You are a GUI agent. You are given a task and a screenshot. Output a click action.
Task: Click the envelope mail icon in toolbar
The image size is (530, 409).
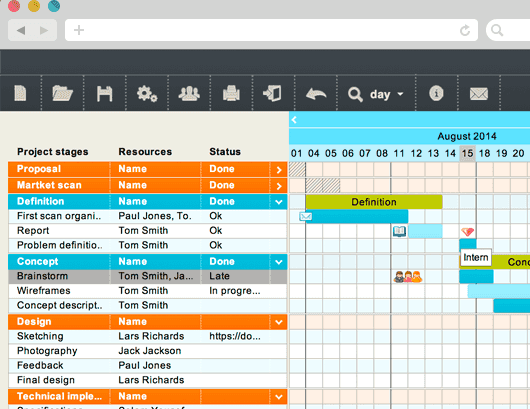pyautogui.click(x=479, y=94)
